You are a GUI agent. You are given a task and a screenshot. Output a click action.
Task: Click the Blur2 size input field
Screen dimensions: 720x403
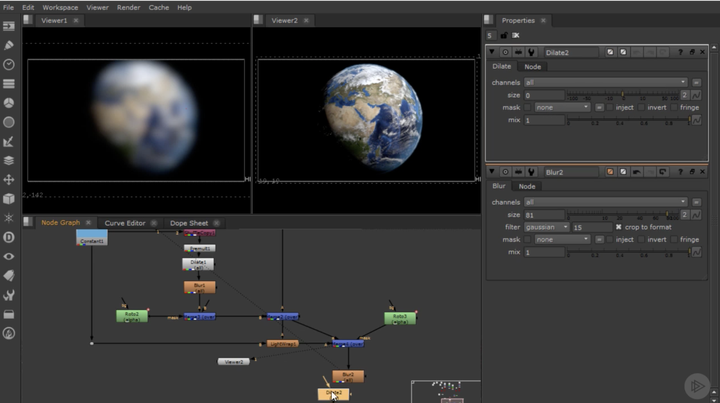pos(544,215)
